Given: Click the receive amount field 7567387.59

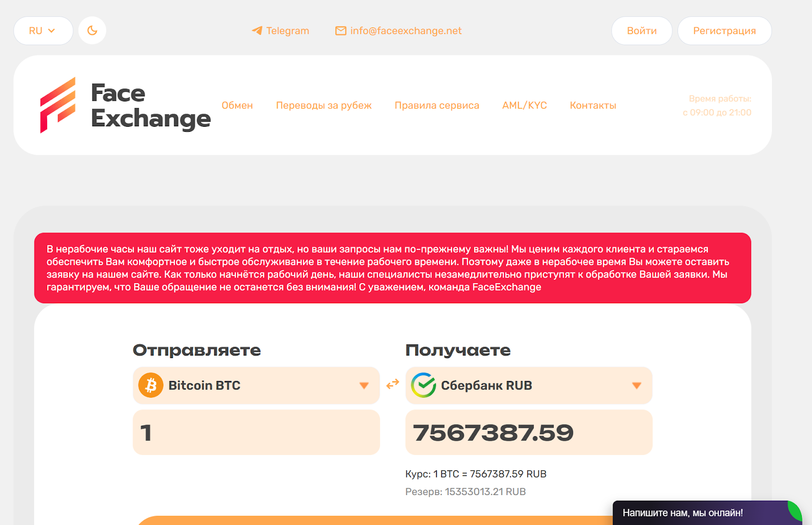Looking at the screenshot, I should [529, 432].
